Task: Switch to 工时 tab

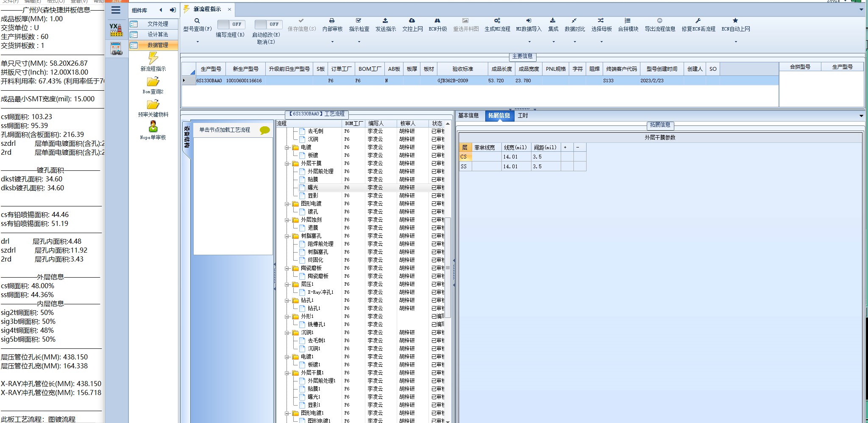Action: 523,115
